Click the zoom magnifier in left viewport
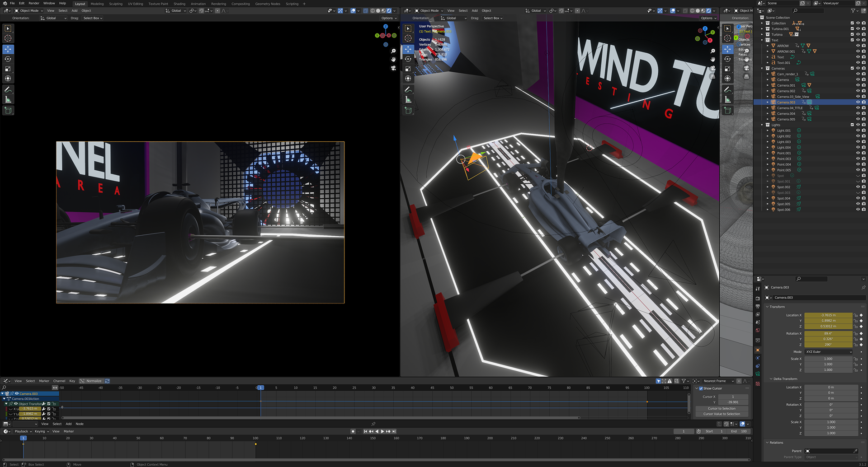The width and height of the screenshot is (868, 467). [393, 51]
